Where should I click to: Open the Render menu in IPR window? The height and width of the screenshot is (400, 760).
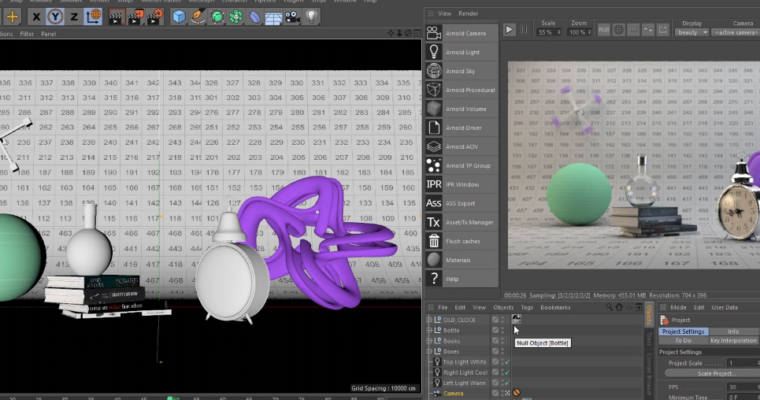click(470, 13)
